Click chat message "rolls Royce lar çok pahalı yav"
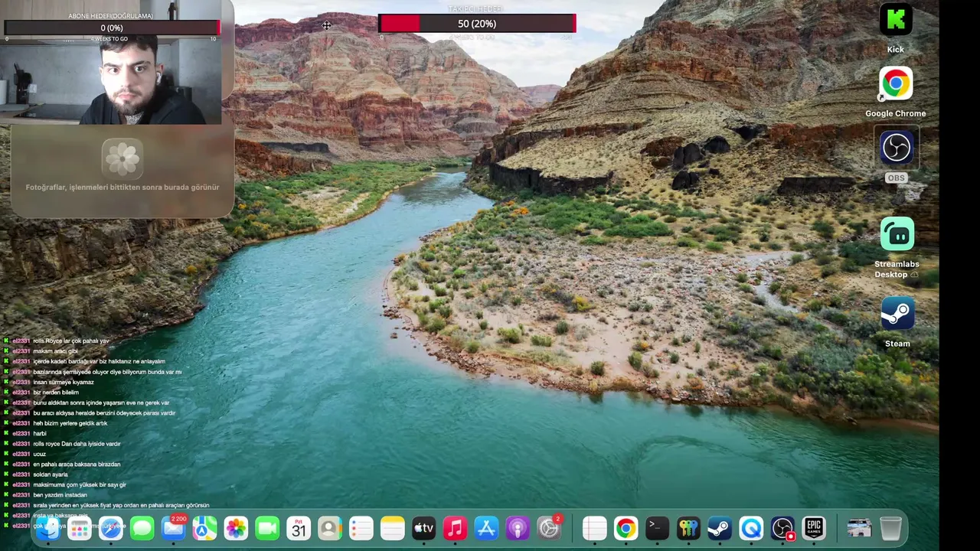This screenshot has width=980, height=551. 71,341
